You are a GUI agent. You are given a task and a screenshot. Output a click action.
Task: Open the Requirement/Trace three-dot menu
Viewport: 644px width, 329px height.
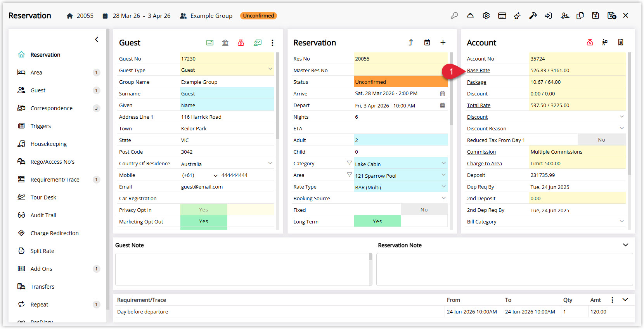[612, 300]
